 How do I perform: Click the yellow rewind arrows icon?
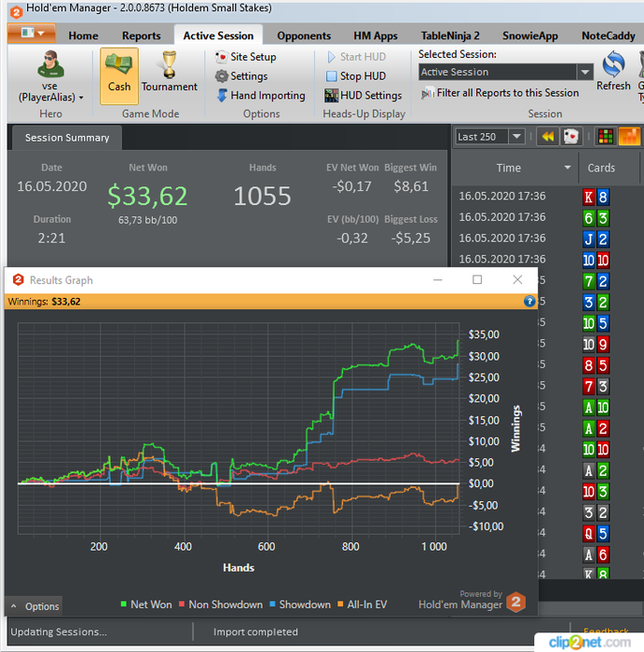[x=547, y=136]
